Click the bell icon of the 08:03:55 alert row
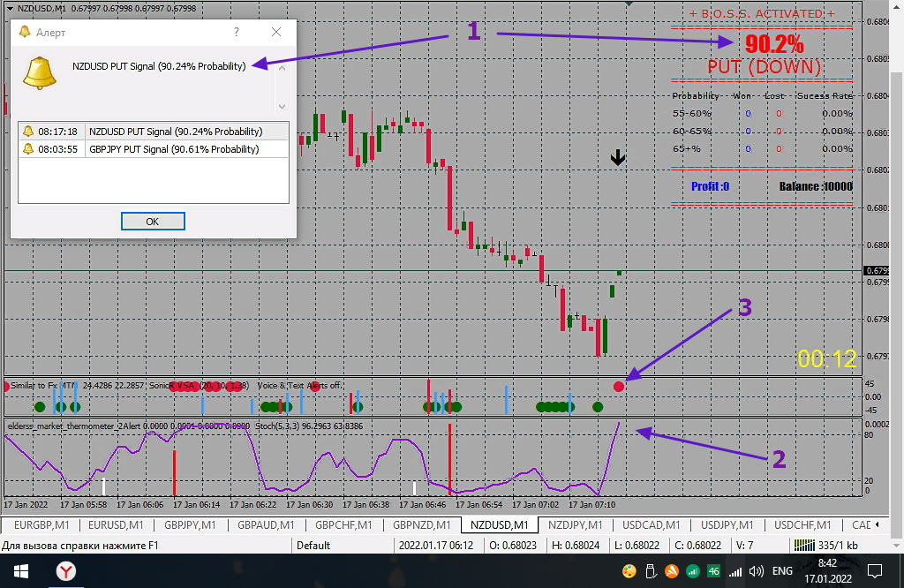Viewport: 904px width, 588px height. coord(27,149)
